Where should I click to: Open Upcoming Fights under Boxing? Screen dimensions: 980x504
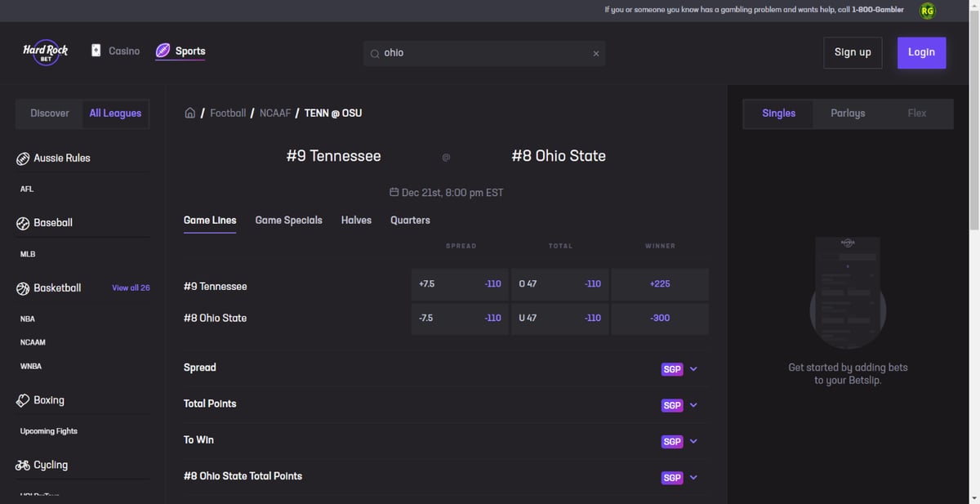(49, 431)
